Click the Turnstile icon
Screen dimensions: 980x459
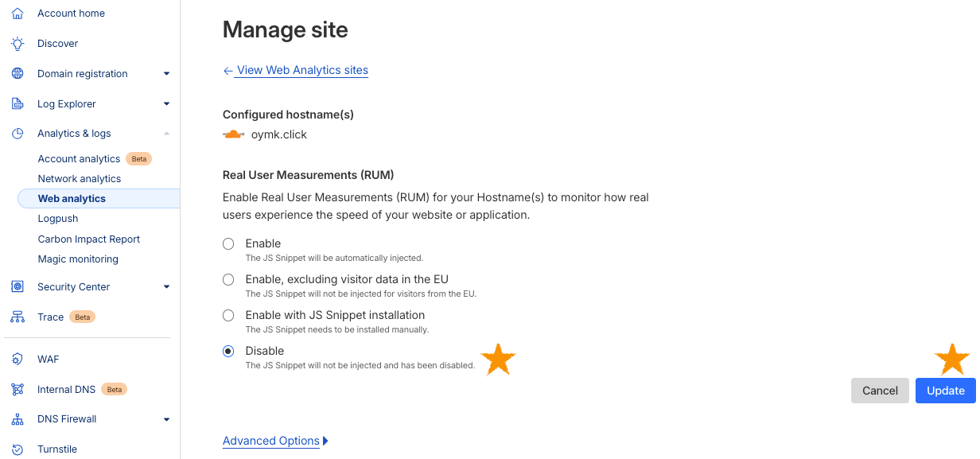[17, 449]
